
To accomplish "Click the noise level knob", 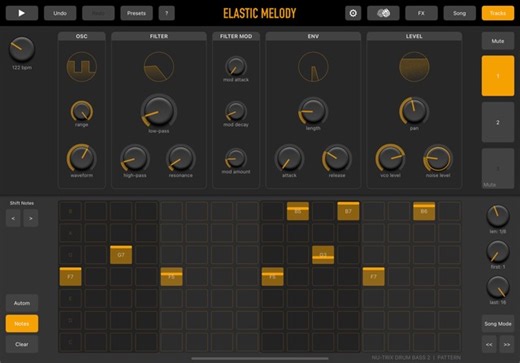I will (x=438, y=158).
